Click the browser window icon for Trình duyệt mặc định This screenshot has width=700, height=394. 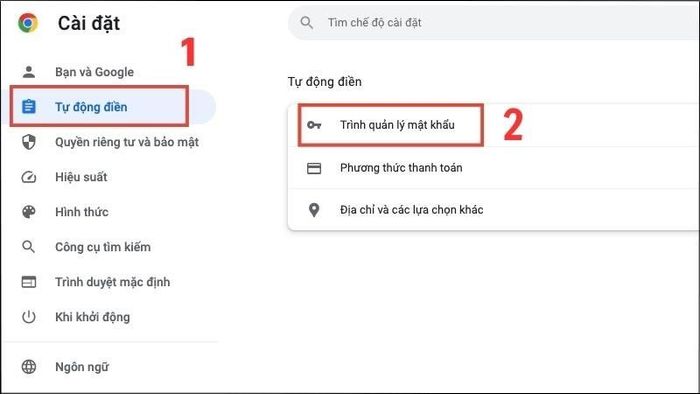pos(29,282)
